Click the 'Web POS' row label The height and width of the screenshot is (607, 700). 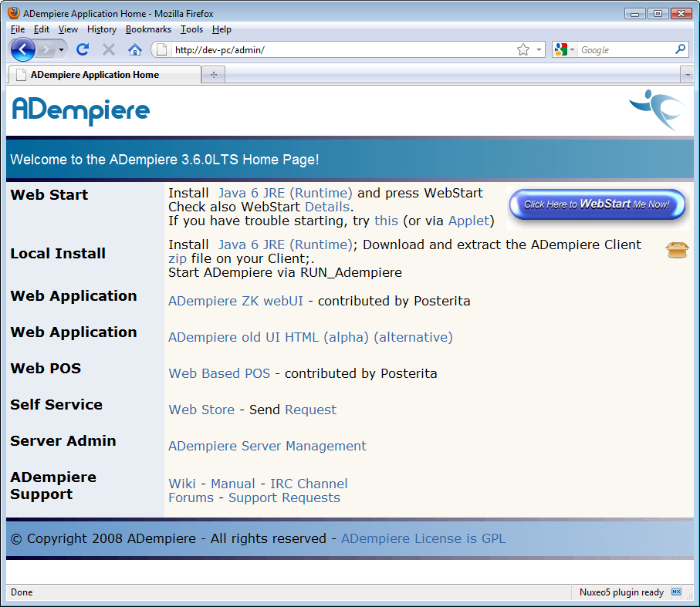[x=46, y=369]
